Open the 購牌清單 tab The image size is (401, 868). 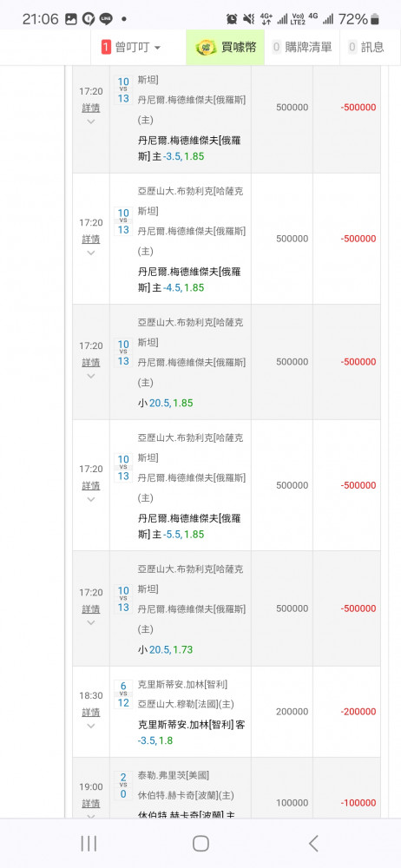pos(302,48)
